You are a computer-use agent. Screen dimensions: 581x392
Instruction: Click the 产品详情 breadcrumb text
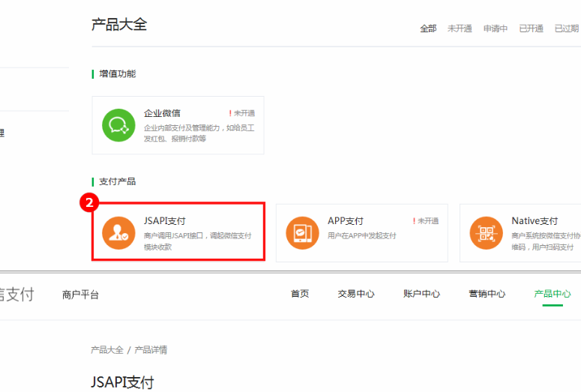coord(151,350)
